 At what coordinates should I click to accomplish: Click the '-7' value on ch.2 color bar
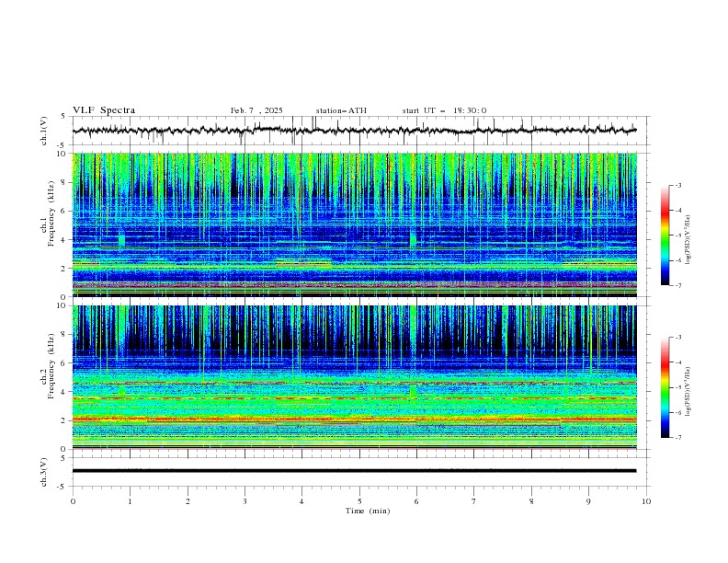[x=677, y=438]
